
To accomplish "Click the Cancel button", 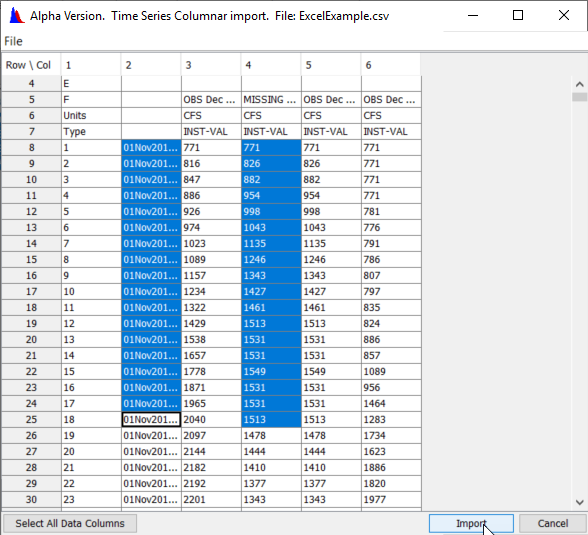I will (553, 523).
